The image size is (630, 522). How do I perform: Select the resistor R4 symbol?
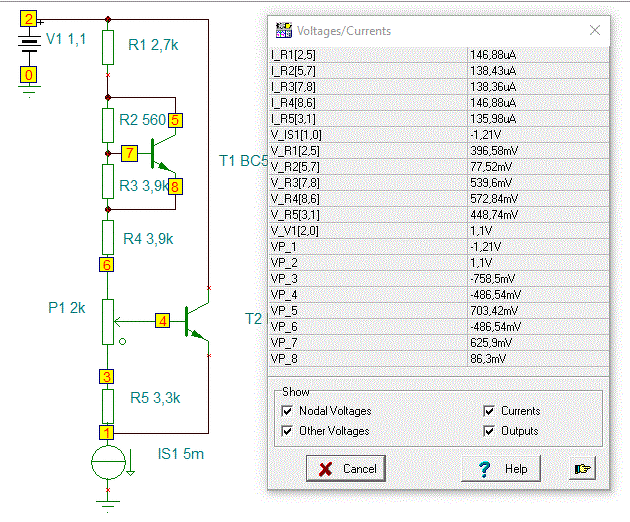click(108, 237)
